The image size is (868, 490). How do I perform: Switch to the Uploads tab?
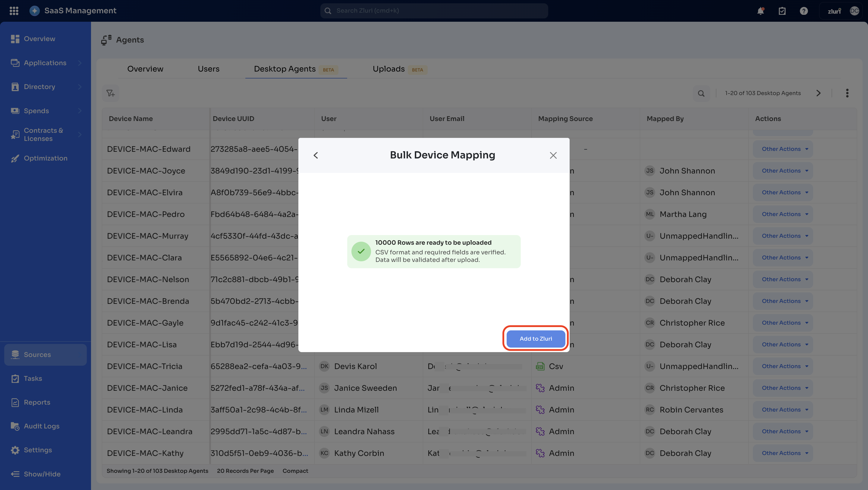pyautogui.click(x=388, y=69)
